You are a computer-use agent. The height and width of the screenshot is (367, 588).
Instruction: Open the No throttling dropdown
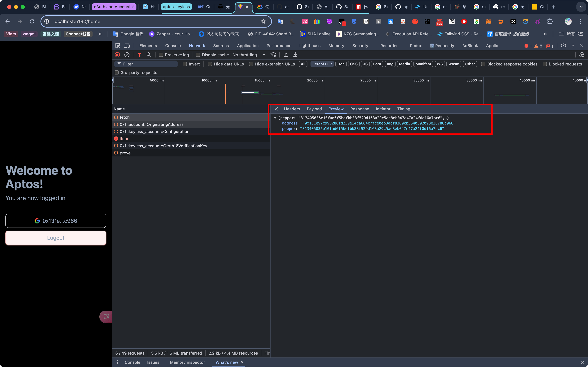coord(249,55)
